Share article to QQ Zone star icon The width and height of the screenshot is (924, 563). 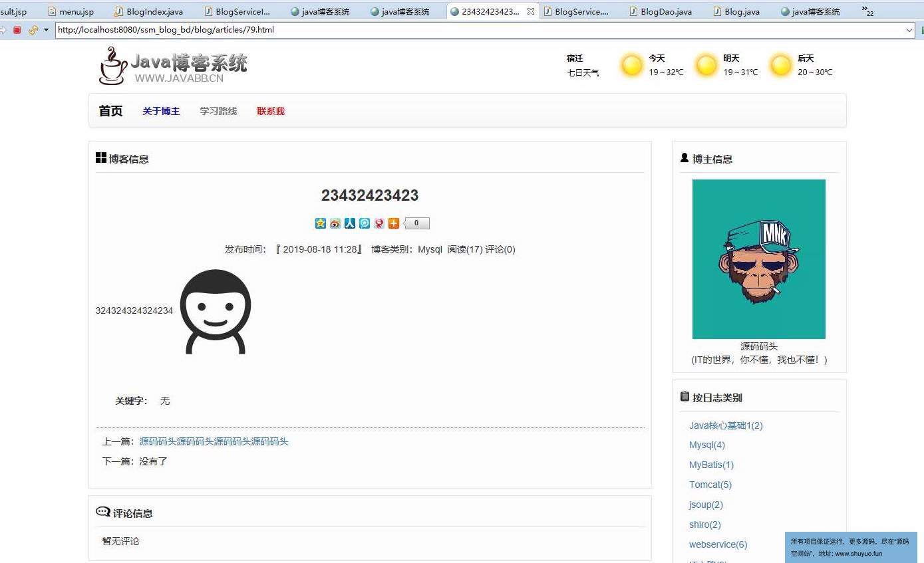point(321,223)
